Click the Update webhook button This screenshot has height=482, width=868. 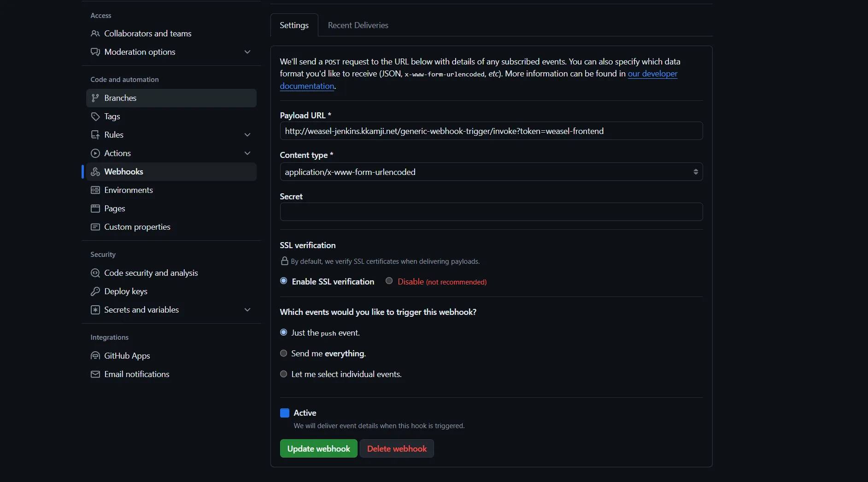point(318,448)
